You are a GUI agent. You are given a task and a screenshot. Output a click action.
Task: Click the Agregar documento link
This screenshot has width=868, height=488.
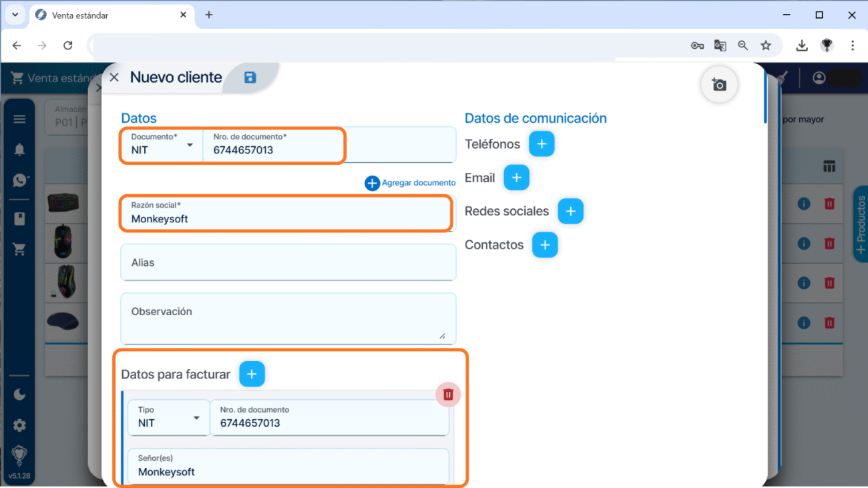coord(411,183)
